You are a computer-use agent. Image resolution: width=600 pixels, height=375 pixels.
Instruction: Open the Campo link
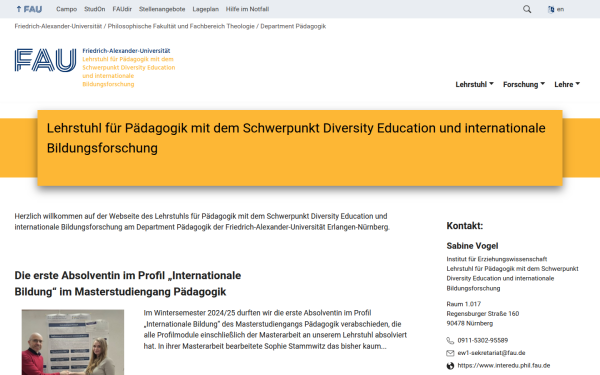tap(67, 9)
